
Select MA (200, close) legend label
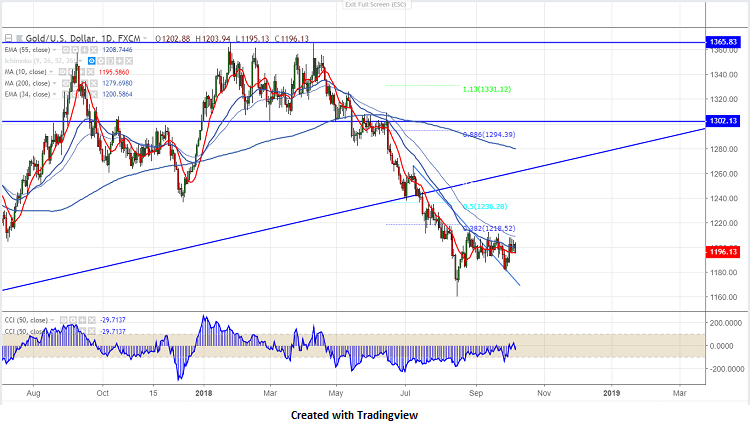pos(27,83)
